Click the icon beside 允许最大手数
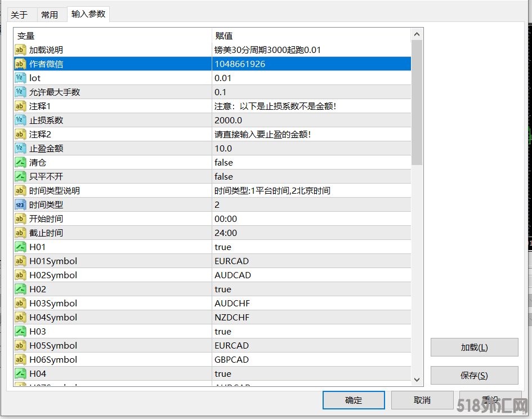 (20, 92)
